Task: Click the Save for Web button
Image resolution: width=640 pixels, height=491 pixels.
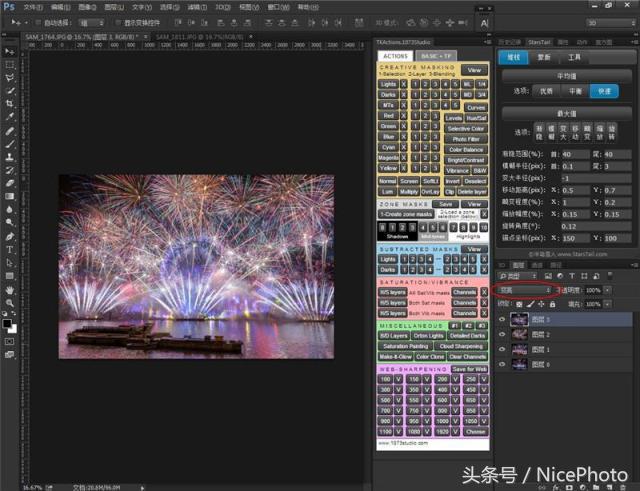Action: coord(469,369)
